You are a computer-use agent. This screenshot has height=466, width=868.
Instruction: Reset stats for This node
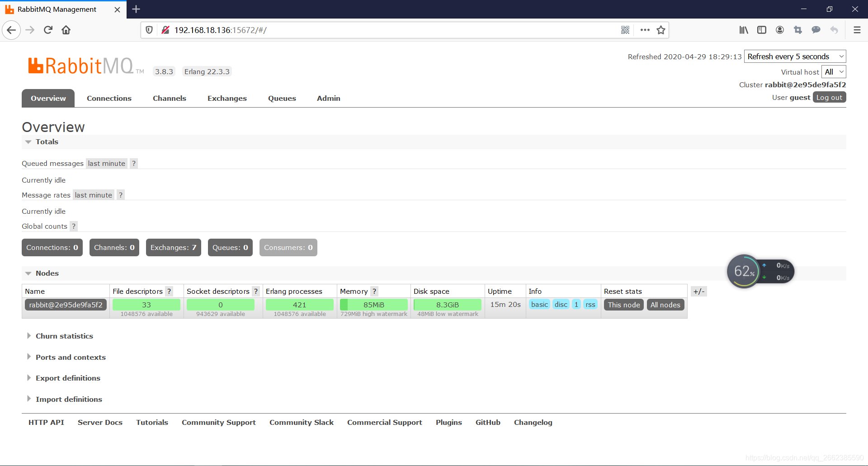(x=624, y=305)
